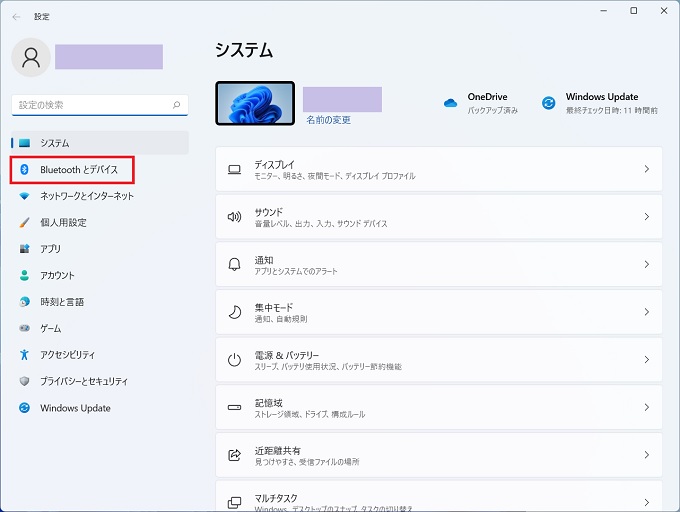Click the user profile avatar icon
Viewport: 680px width, 512px height.
(31, 57)
